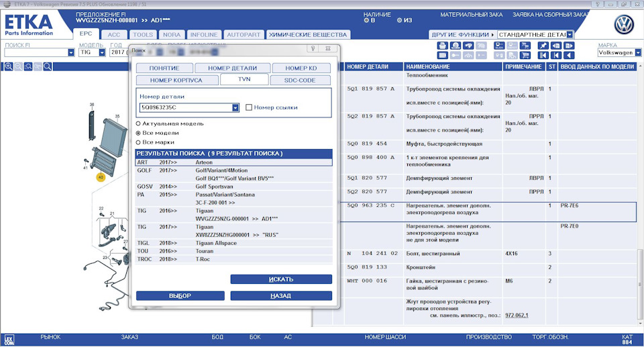644x347 pixels.
Task: Click the ELSA toolbar icon
Action: pos(499,46)
